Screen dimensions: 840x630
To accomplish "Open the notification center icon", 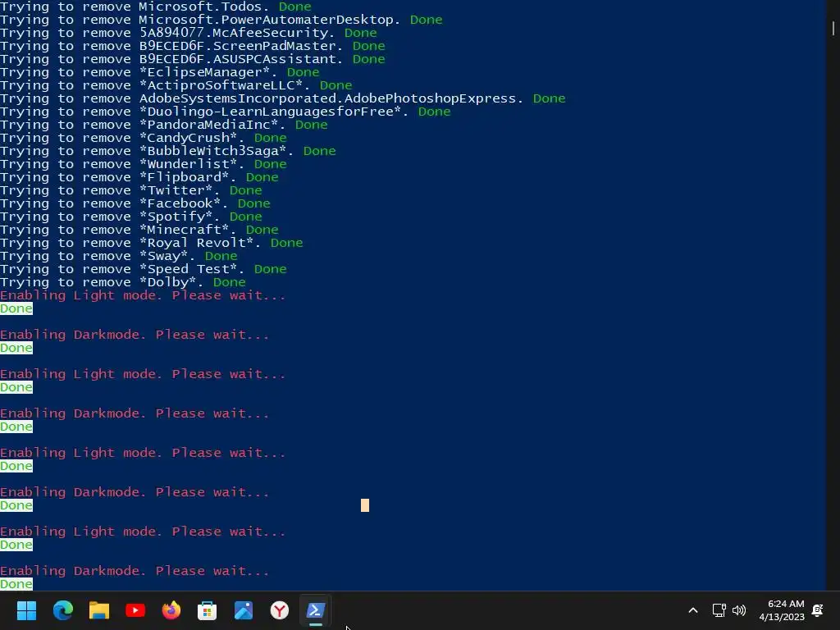I will click(x=818, y=610).
